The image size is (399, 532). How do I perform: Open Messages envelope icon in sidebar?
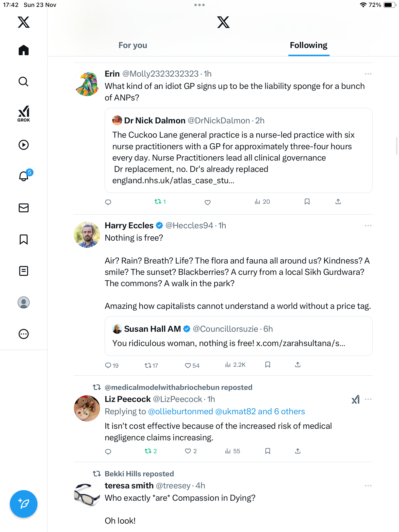point(24,208)
